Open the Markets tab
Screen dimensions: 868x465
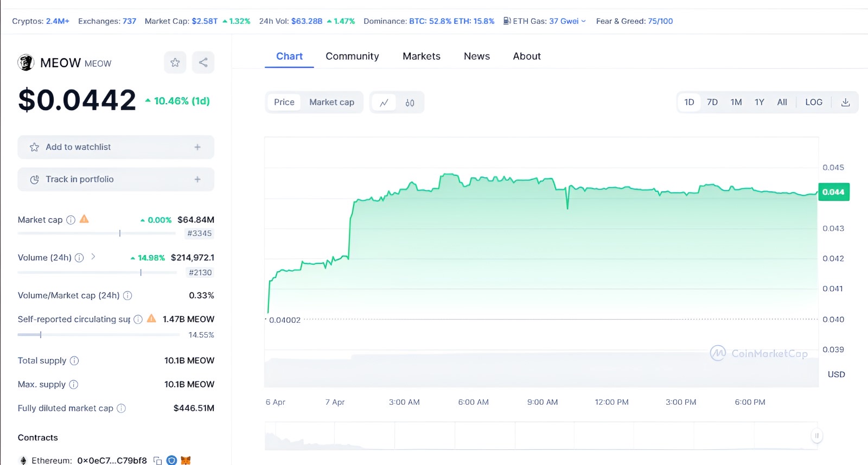click(x=421, y=56)
